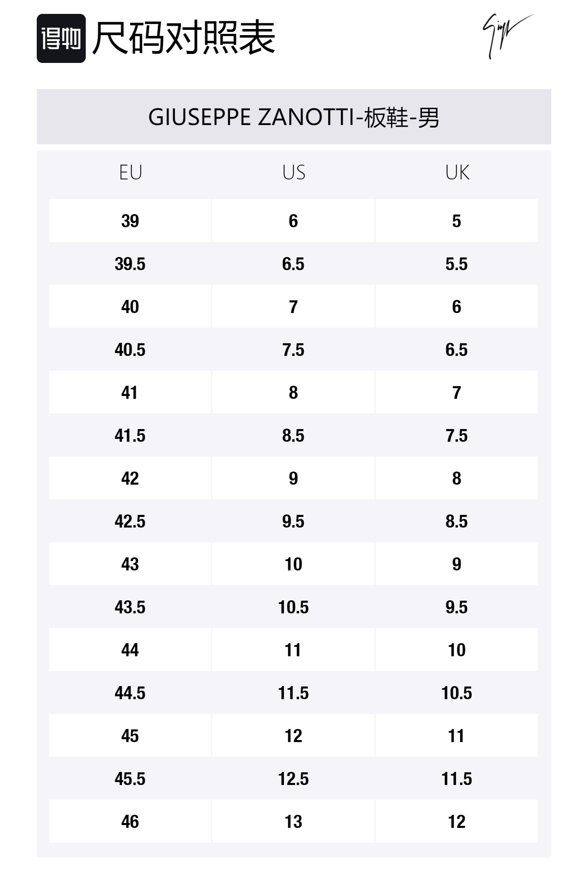Select the EU size 39 cell
The image size is (588, 890).
(130, 221)
